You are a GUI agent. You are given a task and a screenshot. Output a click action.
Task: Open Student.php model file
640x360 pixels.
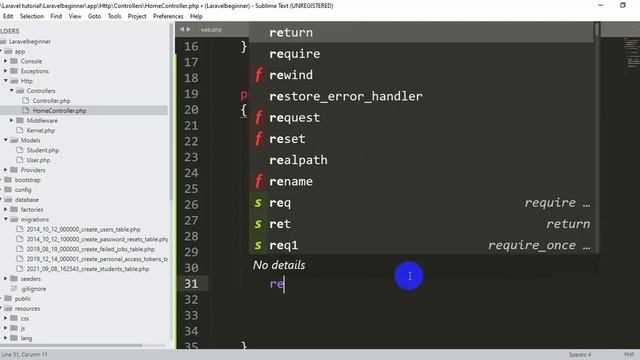[x=43, y=150]
